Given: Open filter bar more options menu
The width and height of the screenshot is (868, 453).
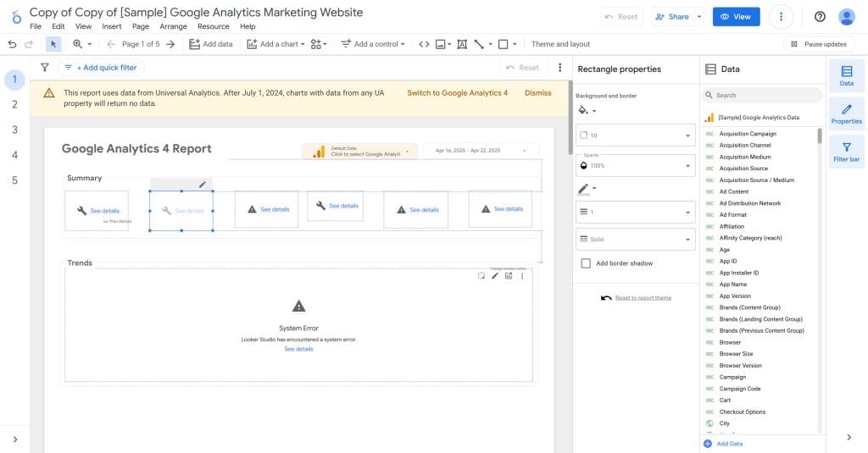Looking at the screenshot, I should 559,68.
